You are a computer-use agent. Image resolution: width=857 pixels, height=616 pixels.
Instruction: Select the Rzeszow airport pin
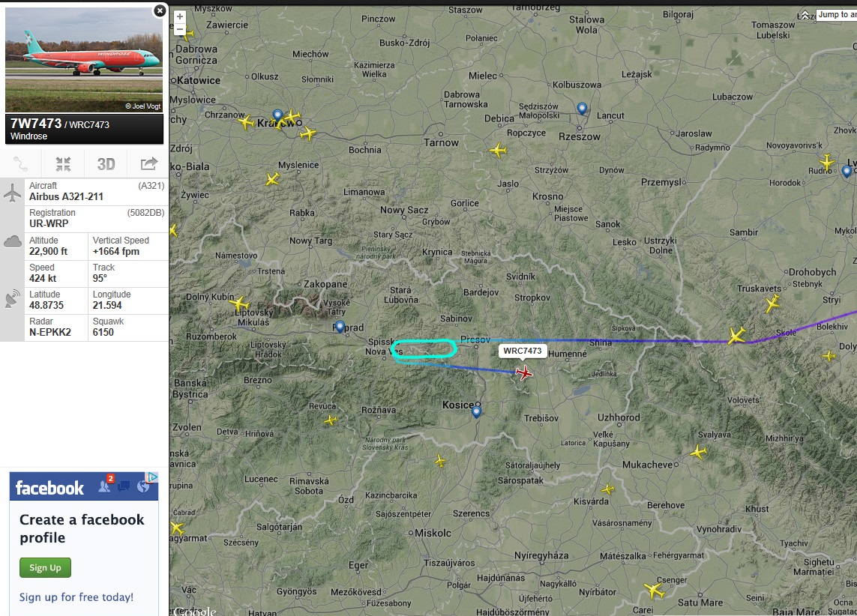click(582, 109)
